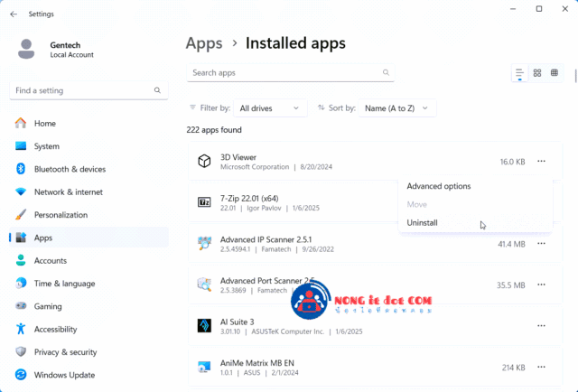Image resolution: width=578 pixels, height=392 pixels.
Task: Open the Windows Update sync icon
Action: pos(21,375)
